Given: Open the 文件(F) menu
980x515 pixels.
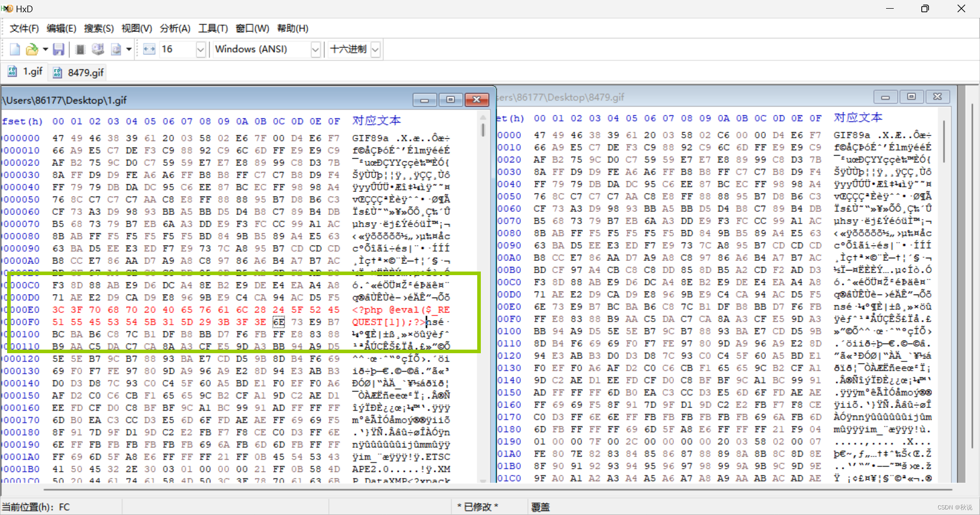Looking at the screenshot, I should 24,29.
